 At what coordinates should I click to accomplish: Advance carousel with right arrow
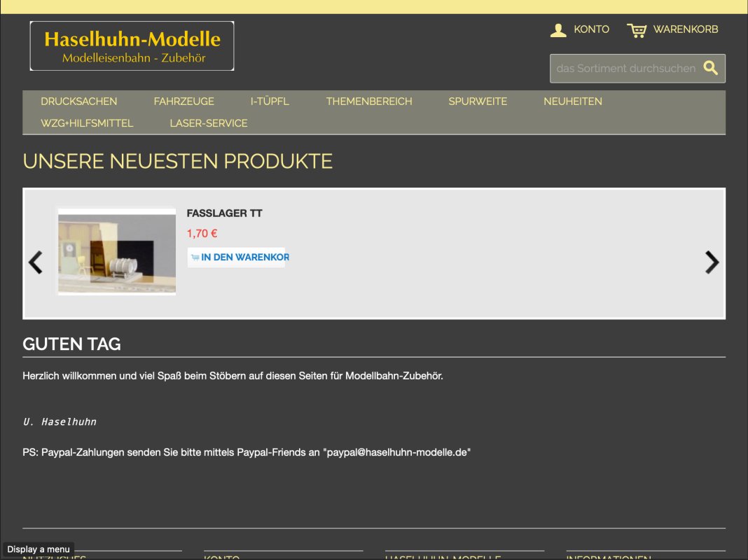(712, 262)
